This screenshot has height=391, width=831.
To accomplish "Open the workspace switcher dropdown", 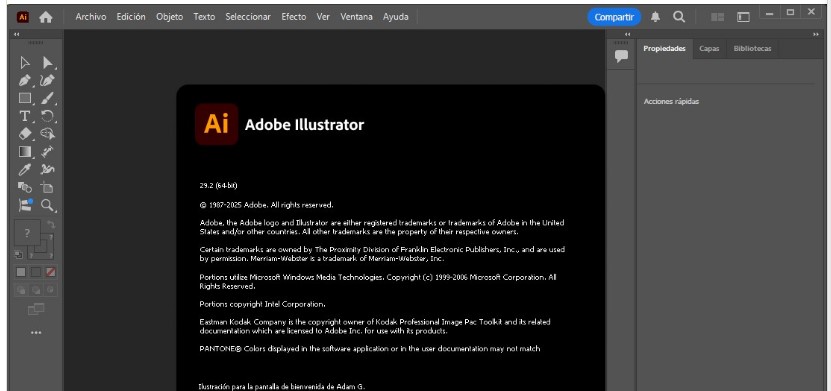I will 744,17.
